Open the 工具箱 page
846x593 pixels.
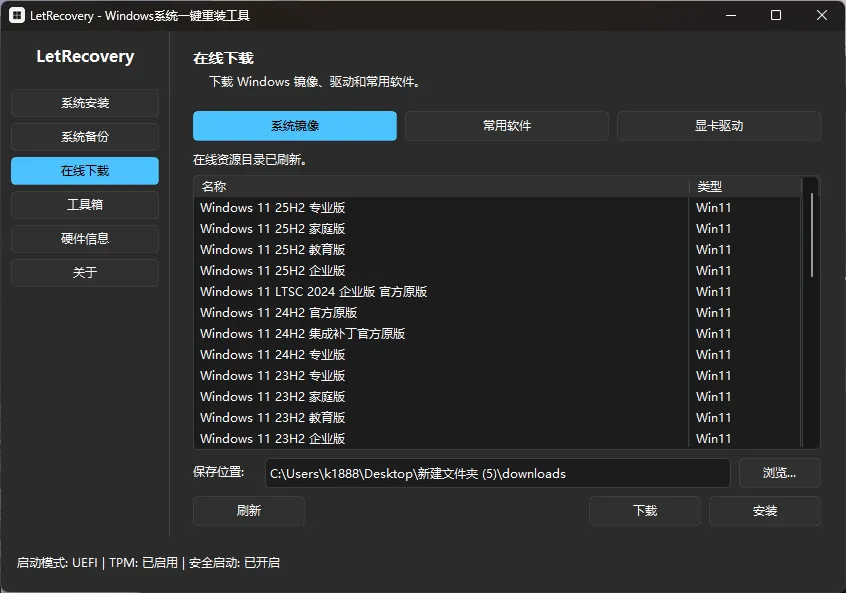click(x=85, y=205)
